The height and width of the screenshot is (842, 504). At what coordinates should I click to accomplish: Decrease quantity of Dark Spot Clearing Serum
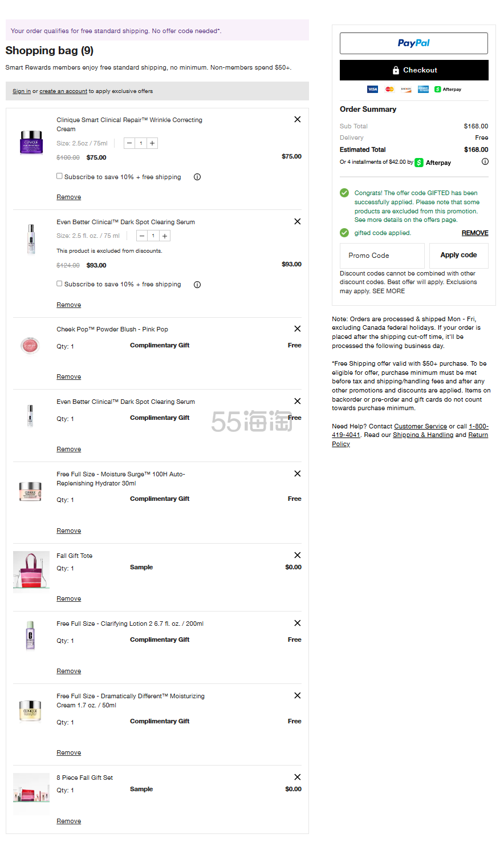142,236
